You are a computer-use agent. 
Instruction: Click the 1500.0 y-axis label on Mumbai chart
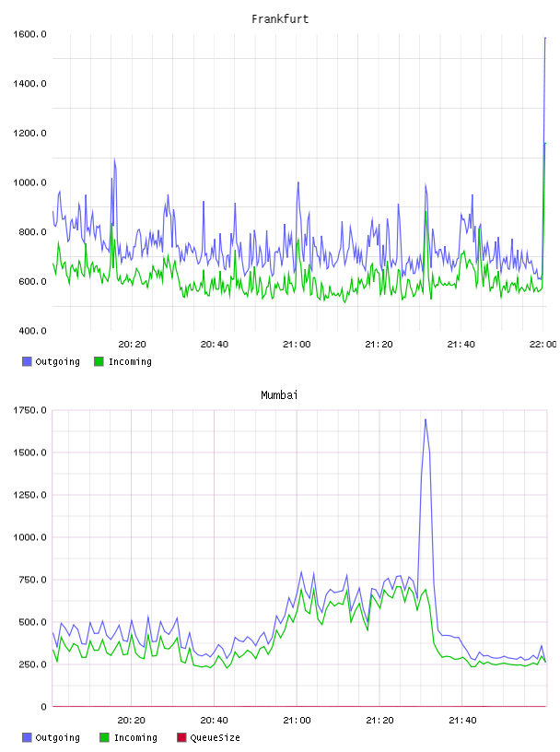point(29,452)
